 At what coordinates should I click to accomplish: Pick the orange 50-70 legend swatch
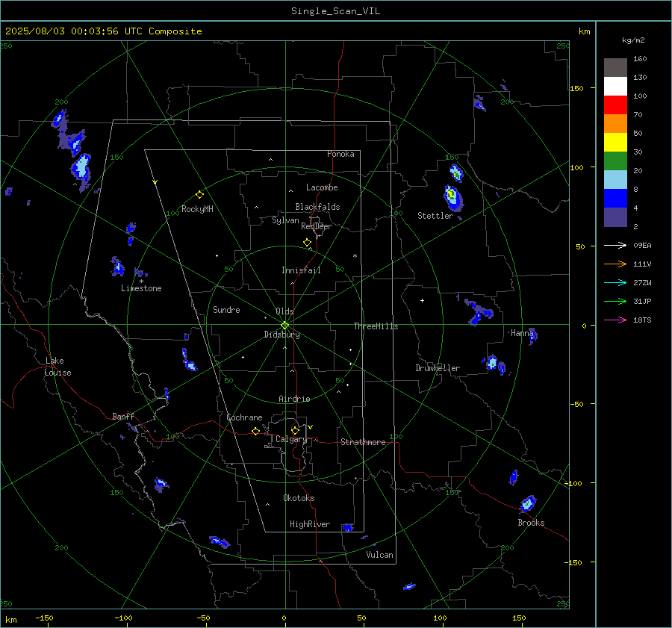click(x=615, y=124)
